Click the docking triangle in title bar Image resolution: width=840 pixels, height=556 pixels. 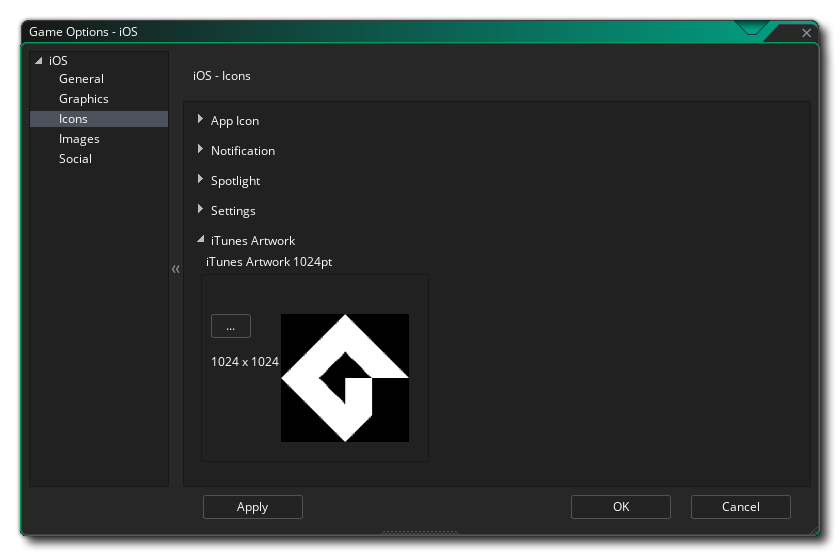click(x=752, y=28)
